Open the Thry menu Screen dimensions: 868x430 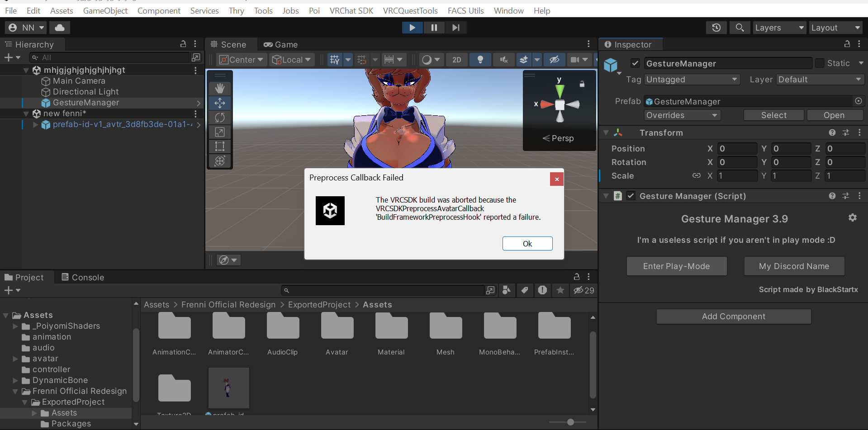tap(237, 10)
